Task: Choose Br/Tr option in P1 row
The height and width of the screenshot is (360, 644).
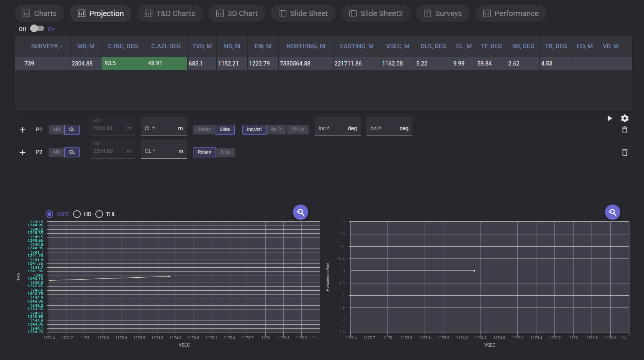Action: point(276,129)
